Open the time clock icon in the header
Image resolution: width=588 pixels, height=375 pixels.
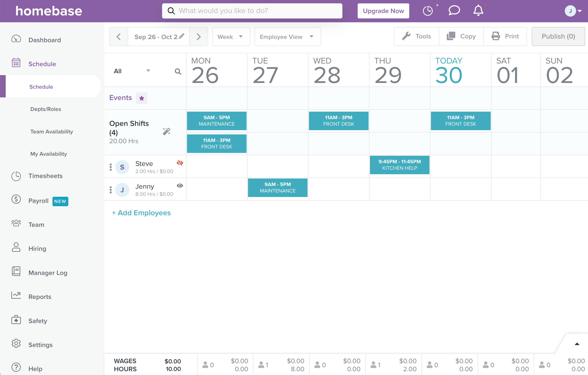(x=428, y=11)
